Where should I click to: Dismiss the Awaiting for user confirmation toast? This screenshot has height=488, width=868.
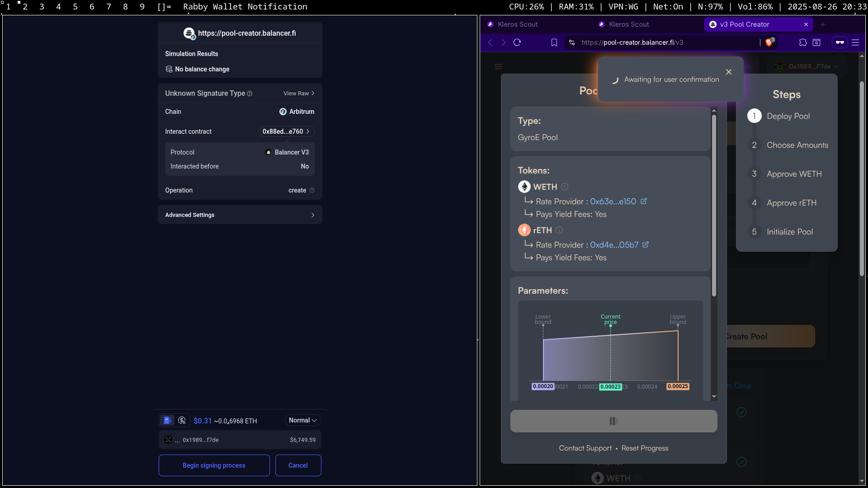click(x=729, y=72)
